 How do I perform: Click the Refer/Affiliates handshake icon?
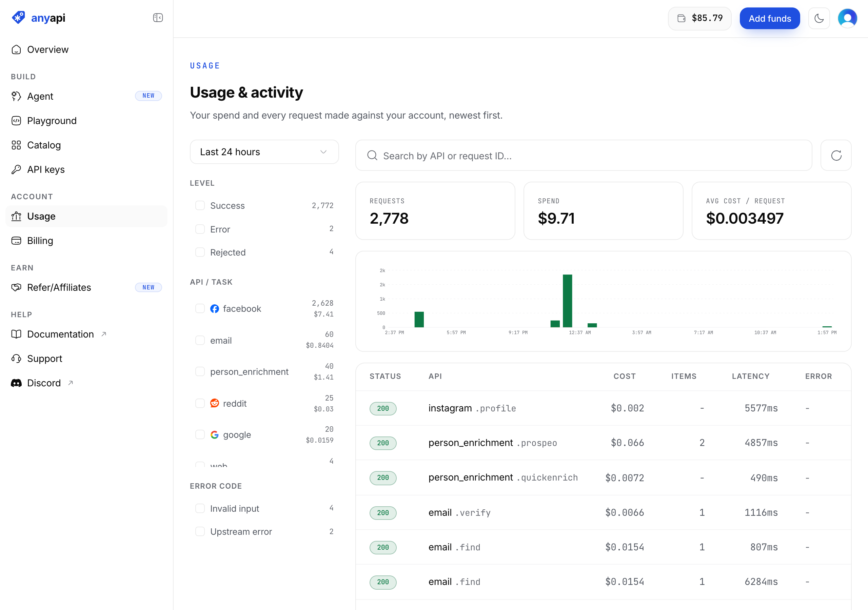coord(16,288)
